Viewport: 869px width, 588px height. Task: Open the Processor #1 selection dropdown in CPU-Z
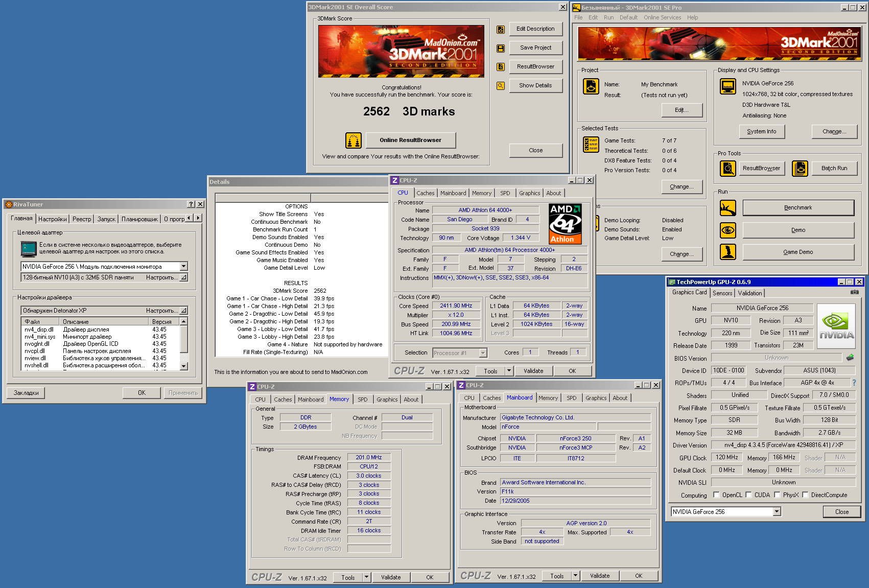click(483, 353)
